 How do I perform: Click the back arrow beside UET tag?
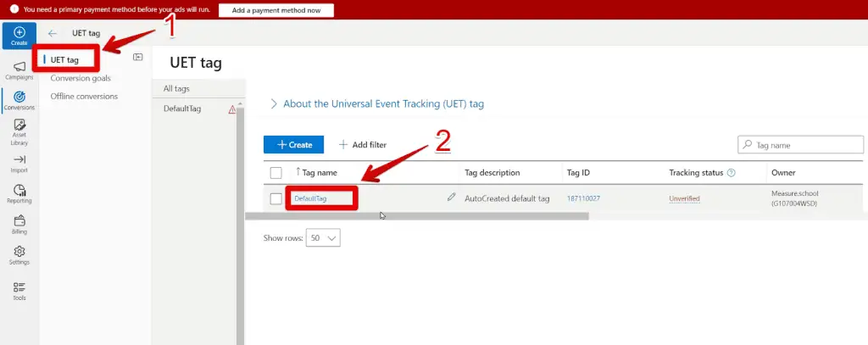[x=53, y=33]
